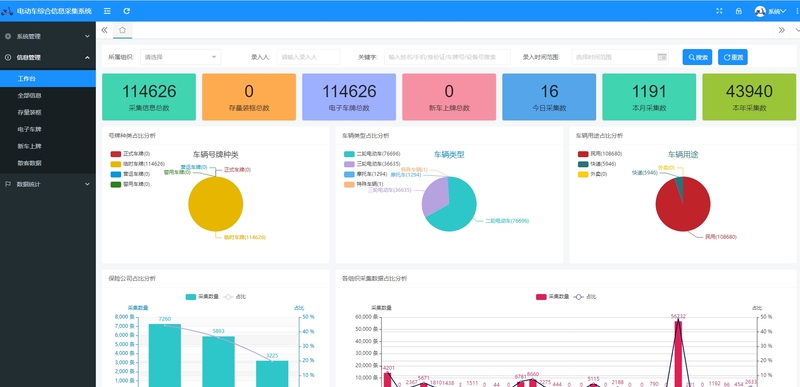Toggle the sidebar collapse icon in header
Screen dimensions: 800x387
107,11
